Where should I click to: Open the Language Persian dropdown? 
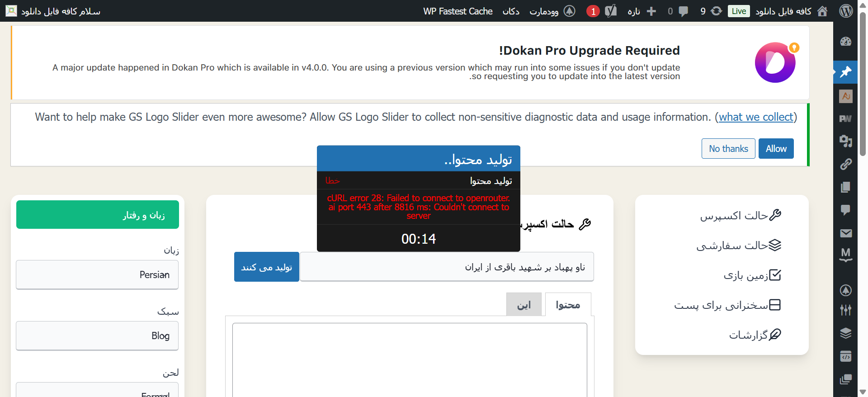point(97,274)
